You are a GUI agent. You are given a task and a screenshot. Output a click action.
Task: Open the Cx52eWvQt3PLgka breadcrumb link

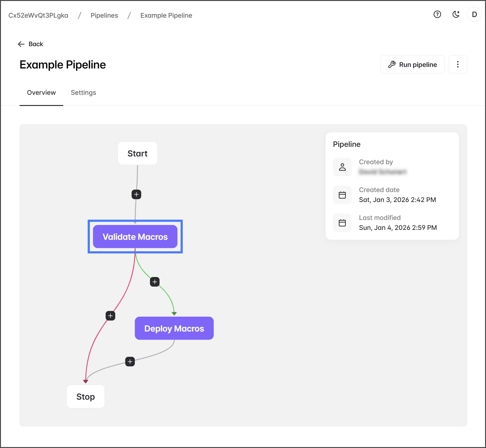coord(38,15)
